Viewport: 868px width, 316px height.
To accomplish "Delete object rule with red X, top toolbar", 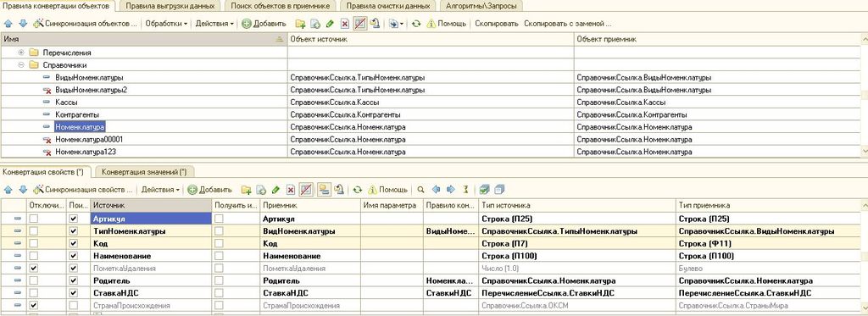I will point(344,24).
